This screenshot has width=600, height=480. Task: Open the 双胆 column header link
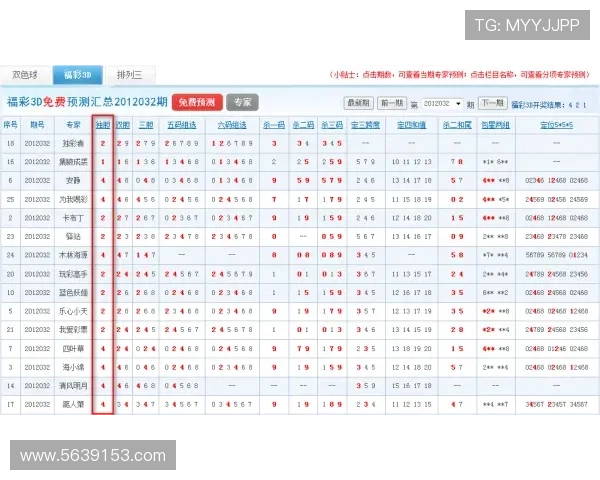point(123,125)
